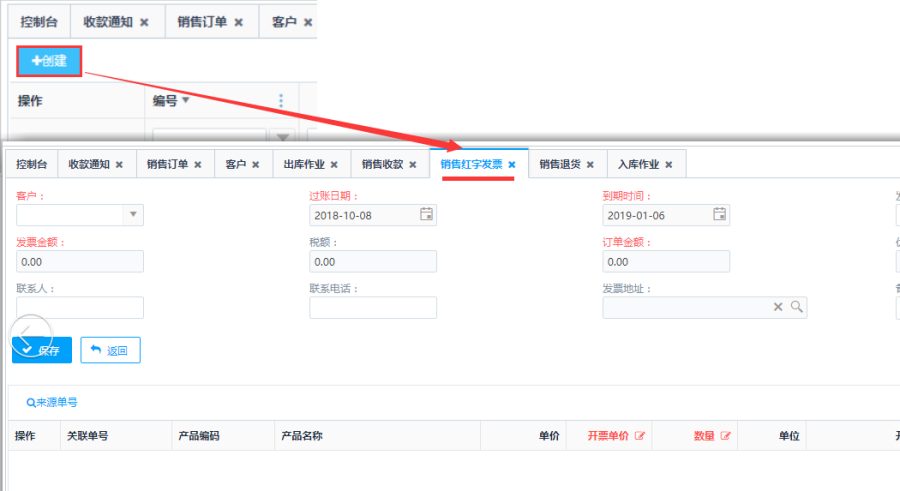Image resolution: width=900 pixels, height=491 pixels.
Task: Focus the 联系电话 input field
Action: pyautogui.click(x=372, y=308)
